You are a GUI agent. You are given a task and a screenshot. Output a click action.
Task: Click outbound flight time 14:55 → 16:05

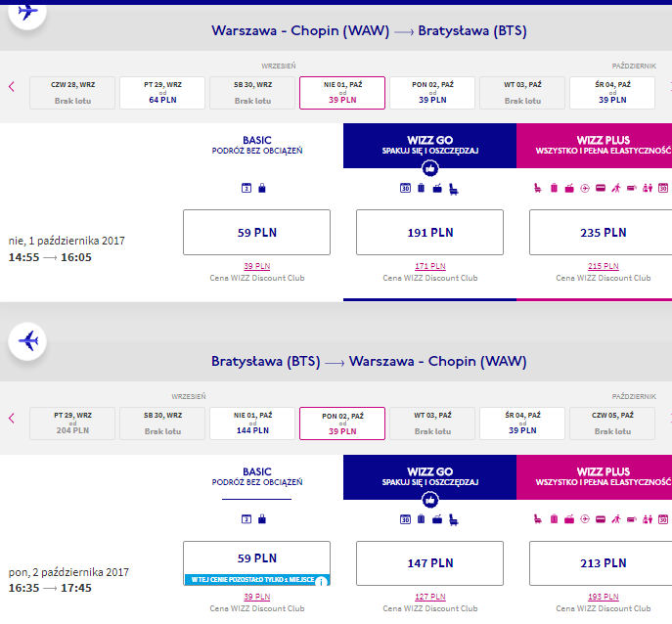click(50, 257)
